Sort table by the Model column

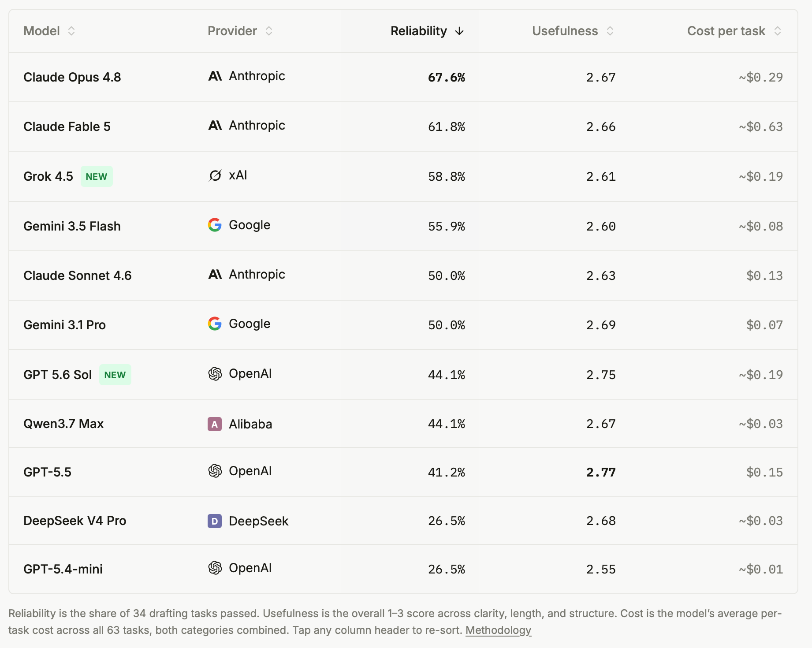coord(49,31)
